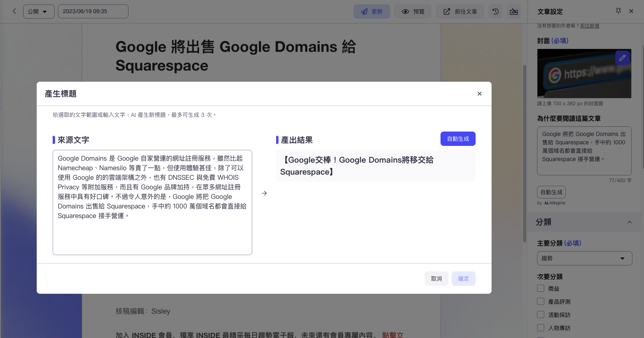Click sidebar 自動生成 summary button

pyautogui.click(x=551, y=192)
